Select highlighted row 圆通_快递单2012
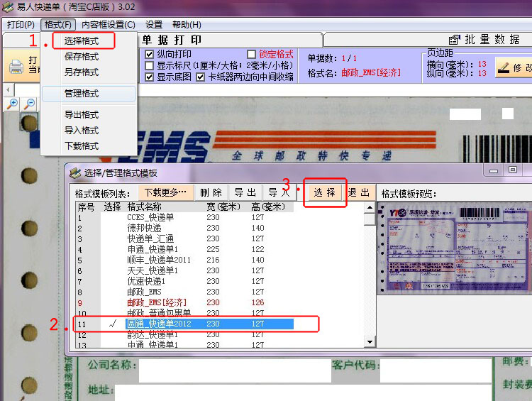The image size is (532, 401). (184, 324)
